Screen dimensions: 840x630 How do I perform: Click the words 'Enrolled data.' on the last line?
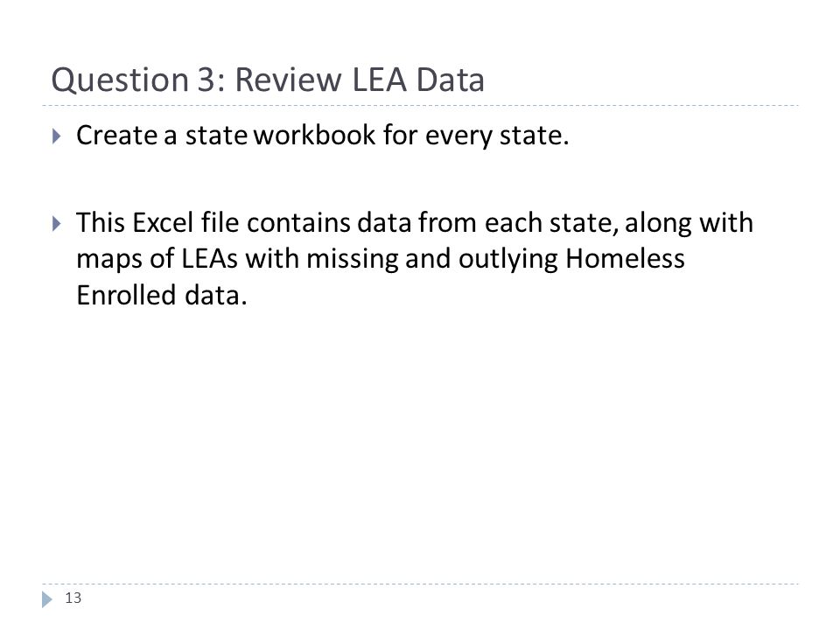[x=162, y=295]
